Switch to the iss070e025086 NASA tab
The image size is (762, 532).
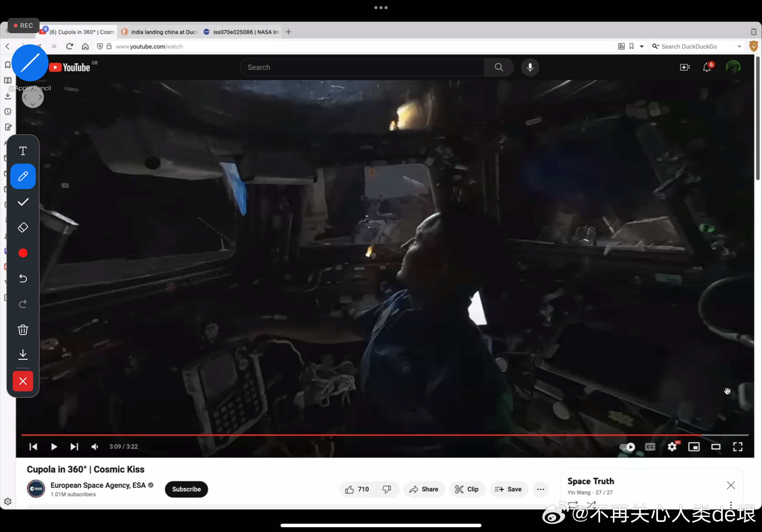point(242,32)
